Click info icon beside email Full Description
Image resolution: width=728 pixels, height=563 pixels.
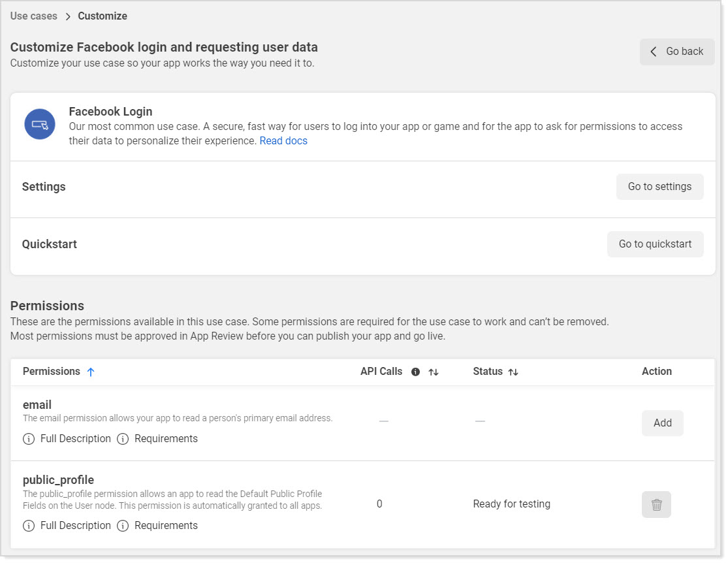29,439
